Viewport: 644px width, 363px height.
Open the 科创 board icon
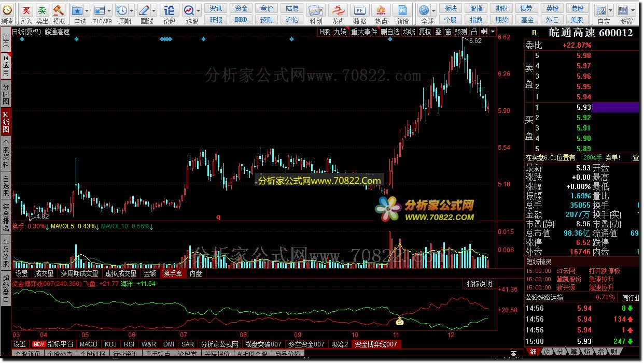(316, 10)
